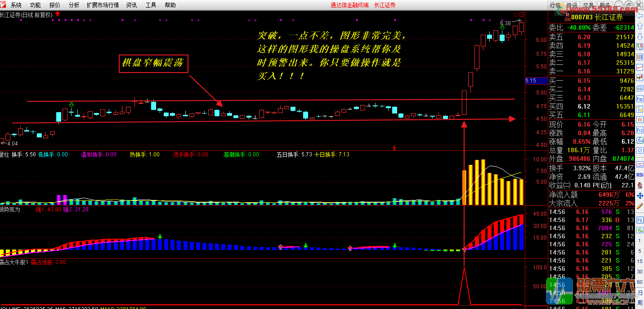Click the 十日换手: 7.13 label

click(x=331, y=154)
